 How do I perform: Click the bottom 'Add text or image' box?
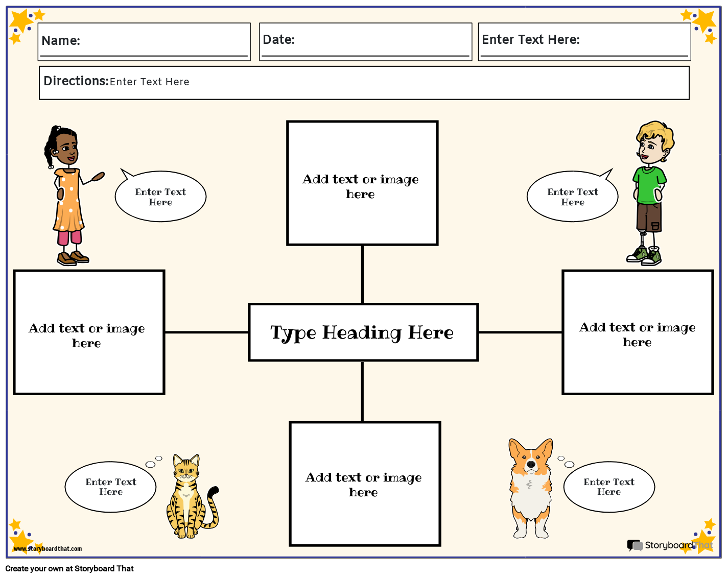coord(365,484)
